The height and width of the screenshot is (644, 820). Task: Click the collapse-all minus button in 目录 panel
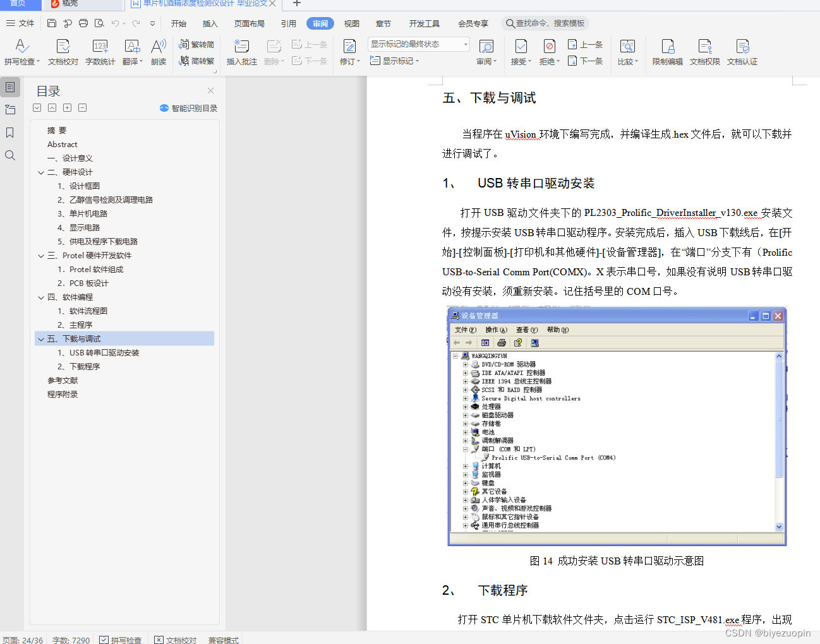pyautogui.click(x=83, y=108)
